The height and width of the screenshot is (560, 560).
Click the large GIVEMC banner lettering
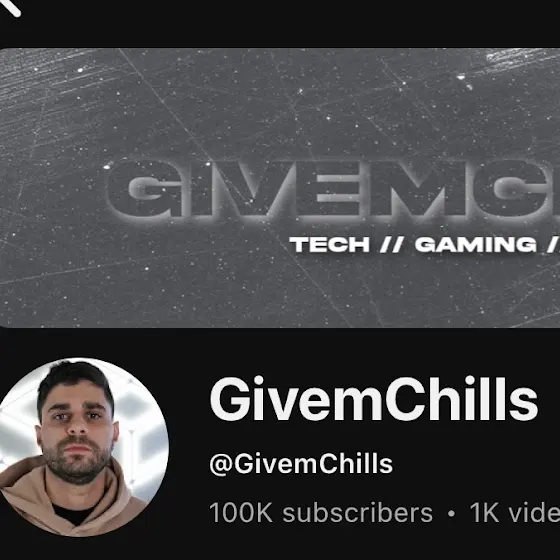pos(333,188)
